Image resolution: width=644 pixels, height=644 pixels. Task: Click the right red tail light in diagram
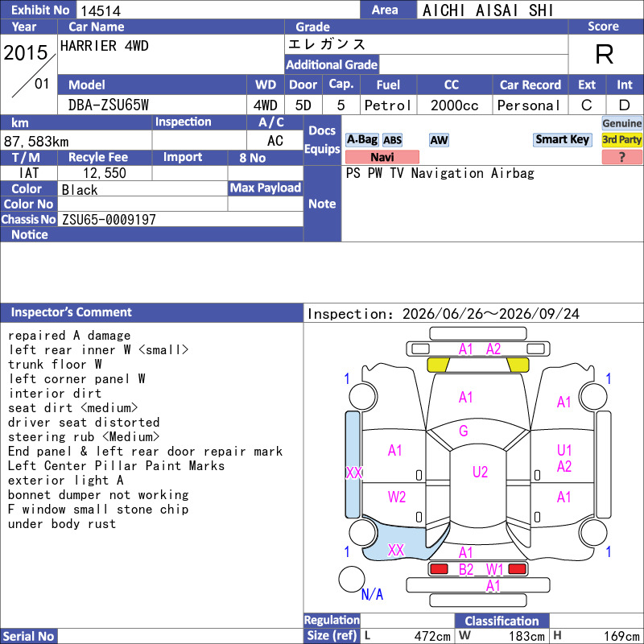517,569
